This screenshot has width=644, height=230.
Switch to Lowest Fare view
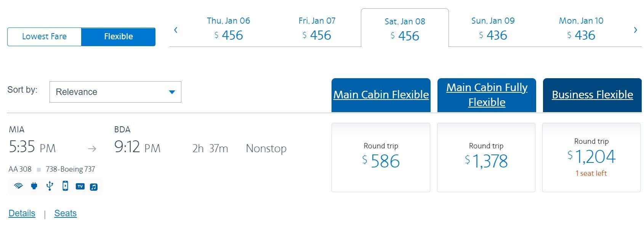point(44,37)
